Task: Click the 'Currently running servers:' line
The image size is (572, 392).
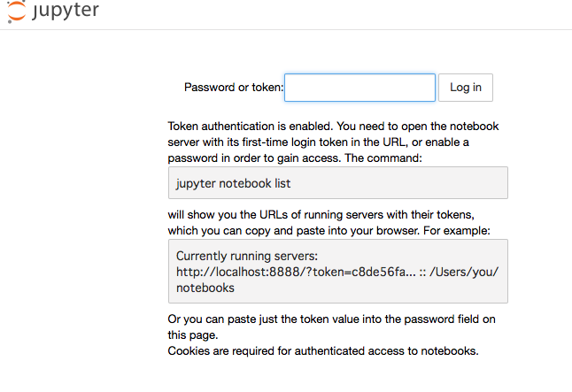Action: (x=243, y=256)
